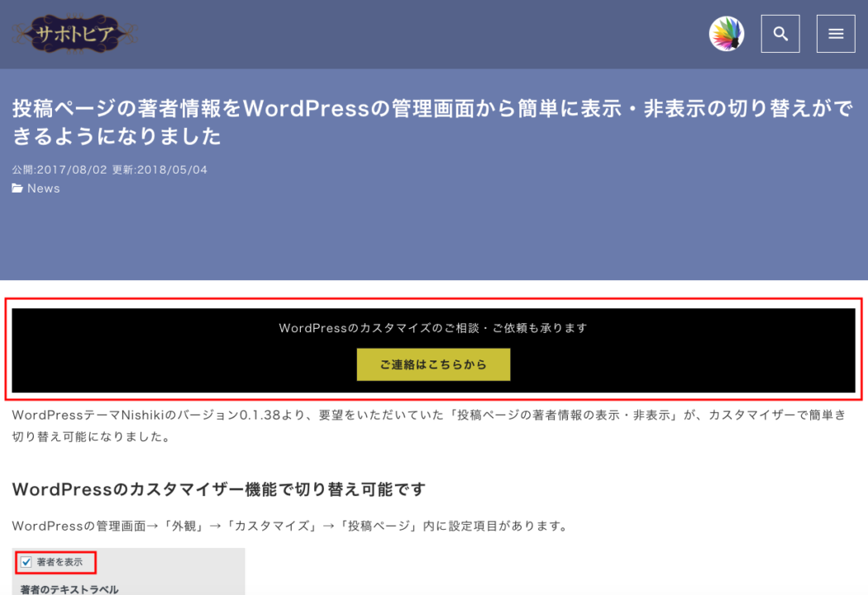868x595 pixels.
Task: Click the folder icon beside News
Action: (x=17, y=188)
